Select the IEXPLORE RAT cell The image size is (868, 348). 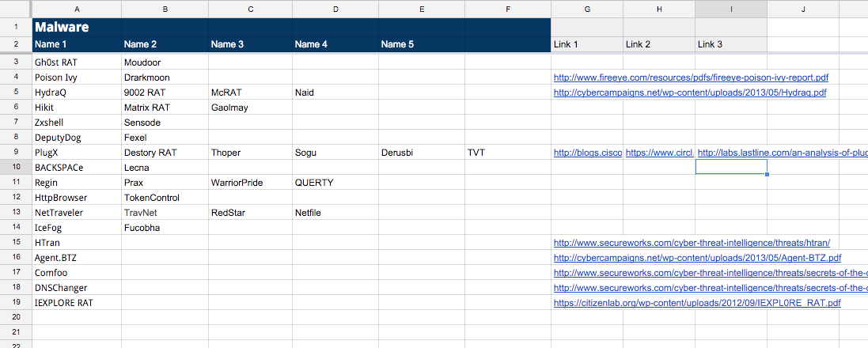click(x=77, y=303)
